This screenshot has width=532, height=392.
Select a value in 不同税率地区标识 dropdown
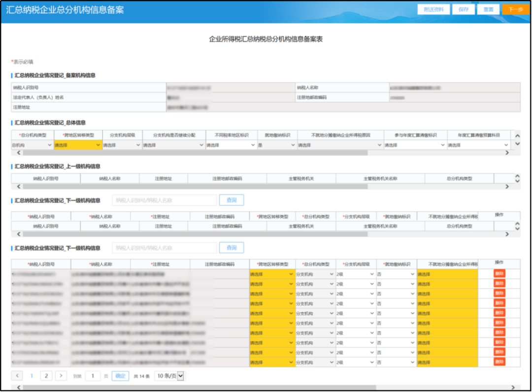[x=232, y=145]
